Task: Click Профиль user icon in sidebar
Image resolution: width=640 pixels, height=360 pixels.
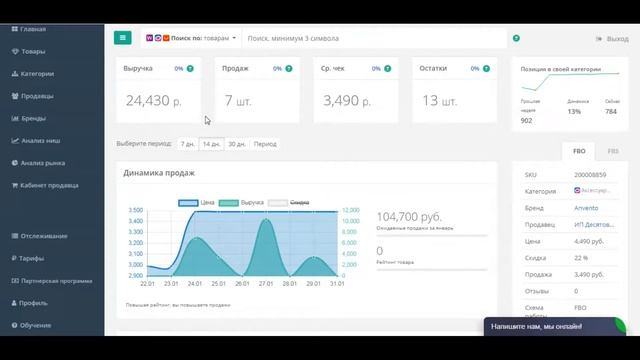Action: tap(14, 303)
